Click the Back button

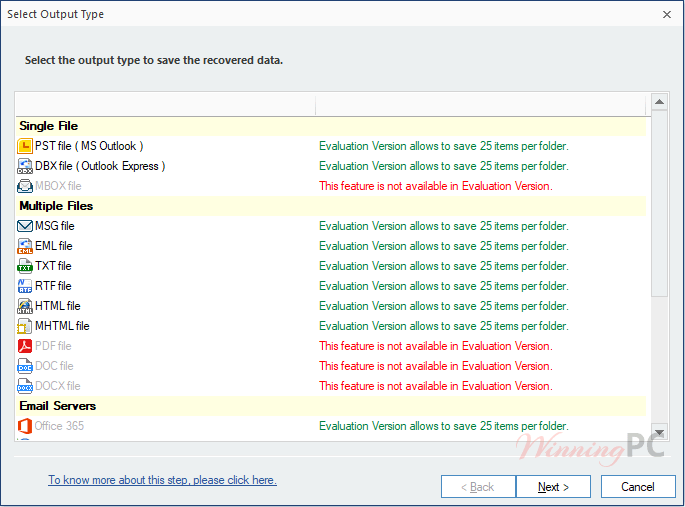click(x=478, y=486)
